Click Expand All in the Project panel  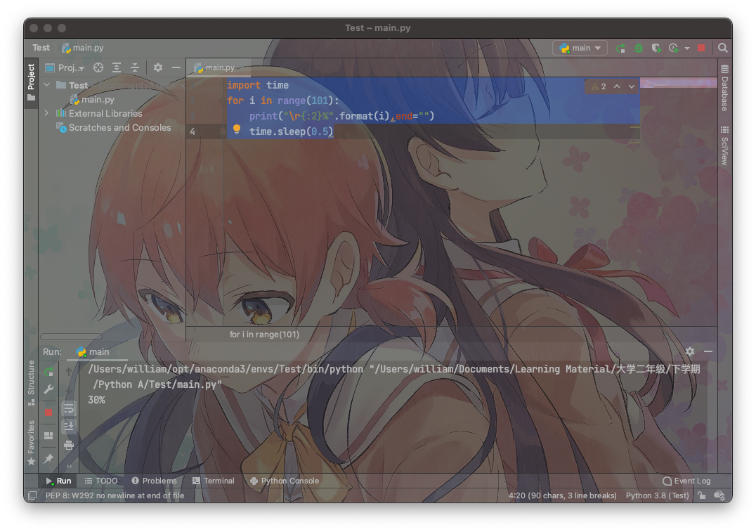(117, 68)
